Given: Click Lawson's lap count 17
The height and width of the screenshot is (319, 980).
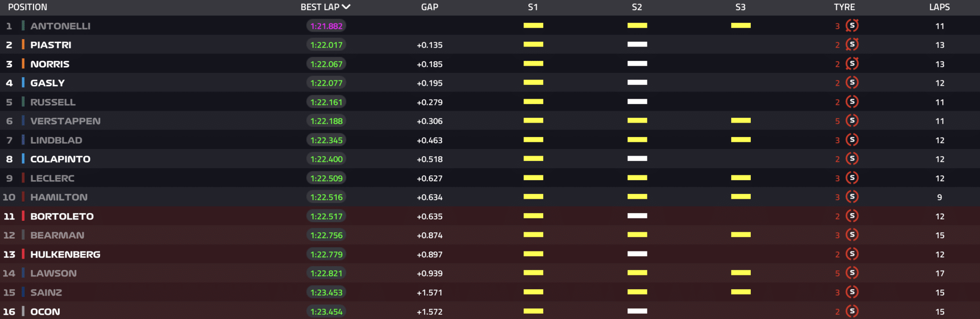Looking at the screenshot, I should 940,273.
